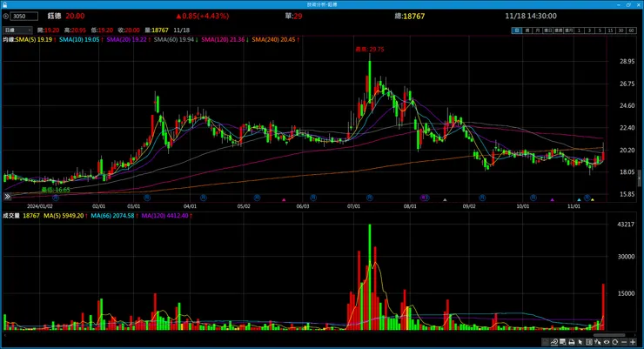The image size is (644, 349).
Task: Switch to 月 monthly period
Action: [x=538, y=30]
